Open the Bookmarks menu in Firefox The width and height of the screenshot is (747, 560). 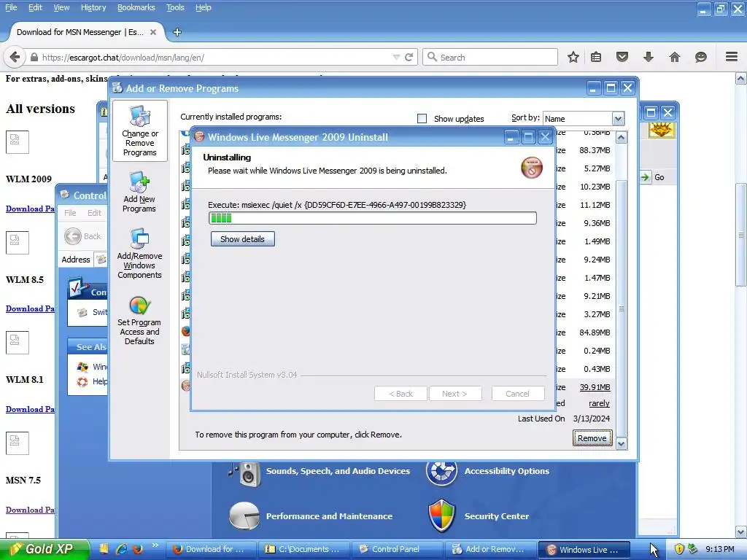click(x=136, y=7)
